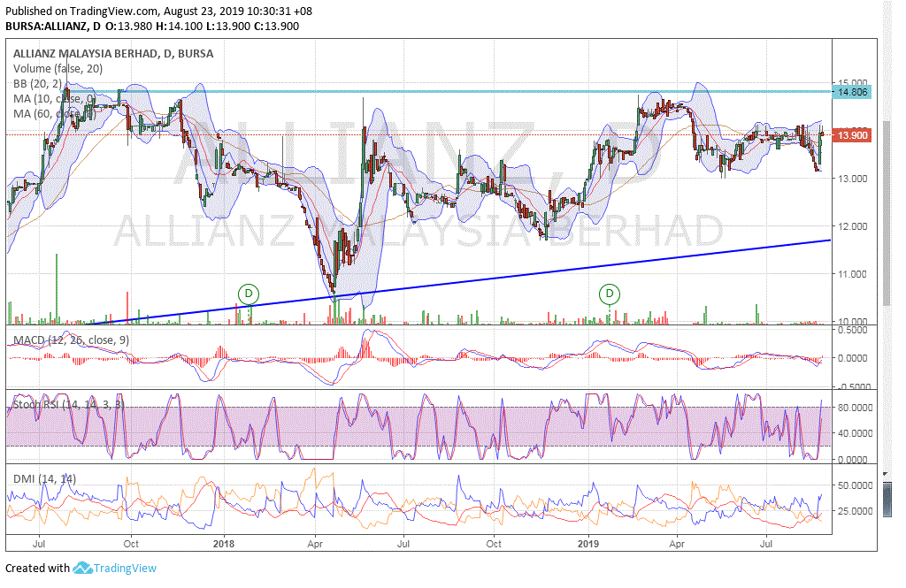Click the 12.000 price axis value
This screenshot has height=588, width=906.
pos(853,226)
